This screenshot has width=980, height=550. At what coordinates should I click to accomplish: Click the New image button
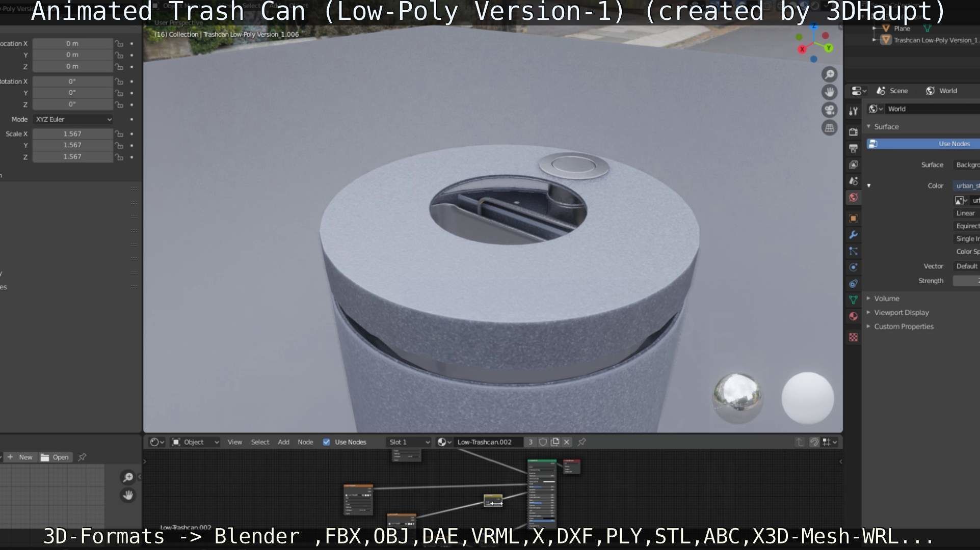point(20,457)
